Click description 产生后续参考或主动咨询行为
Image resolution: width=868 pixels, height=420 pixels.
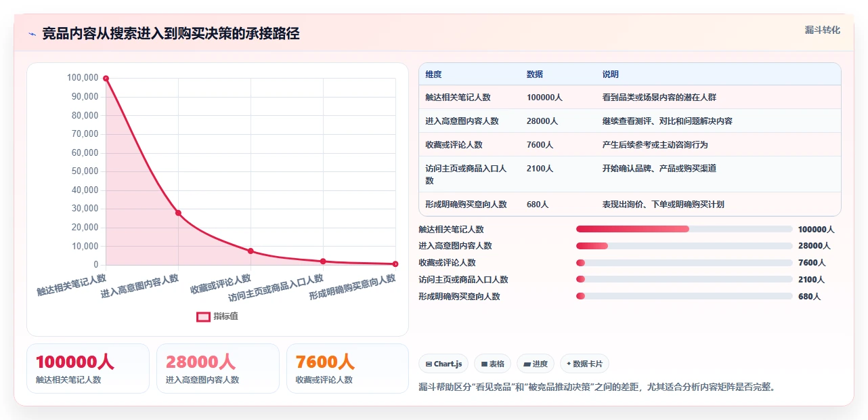[655, 145]
